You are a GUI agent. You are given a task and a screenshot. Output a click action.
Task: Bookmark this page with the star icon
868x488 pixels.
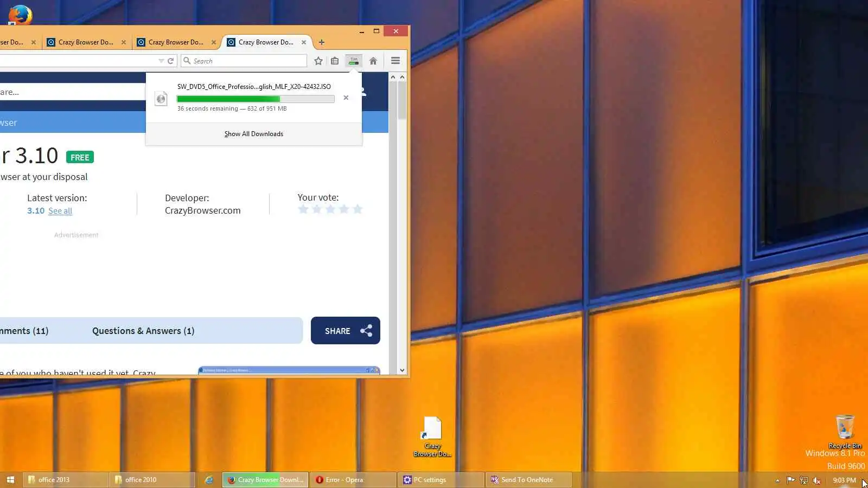(x=318, y=61)
